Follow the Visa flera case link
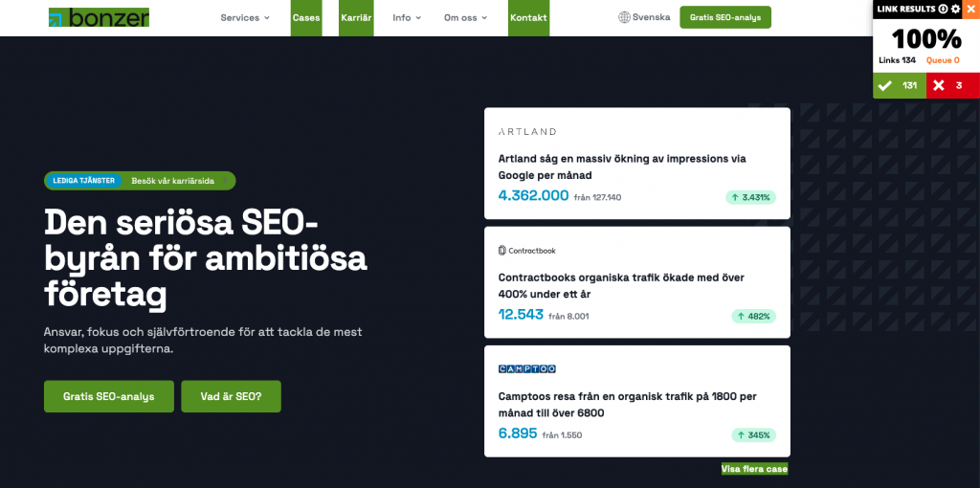The height and width of the screenshot is (488, 980). [x=754, y=469]
